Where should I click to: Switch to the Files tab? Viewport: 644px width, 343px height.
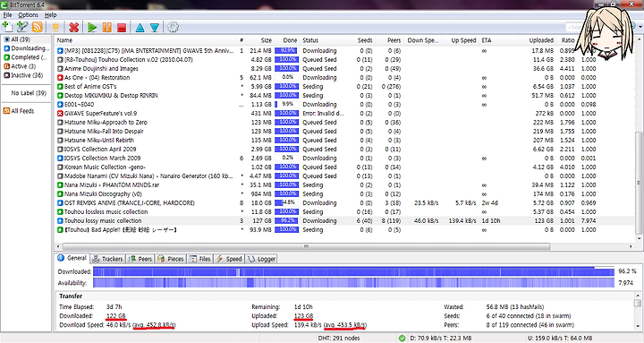[200, 259]
